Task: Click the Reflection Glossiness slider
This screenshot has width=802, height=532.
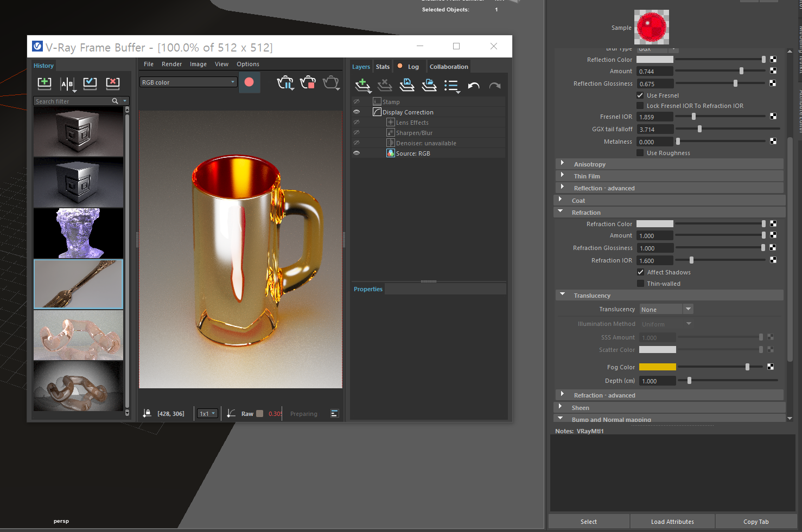Action: [x=720, y=84]
